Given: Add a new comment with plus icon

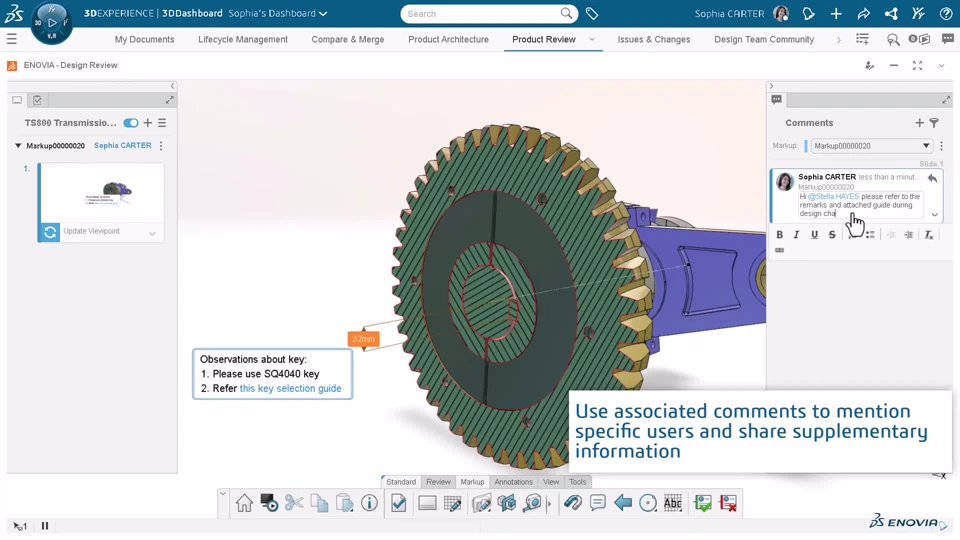Looking at the screenshot, I should [x=919, y=123].
